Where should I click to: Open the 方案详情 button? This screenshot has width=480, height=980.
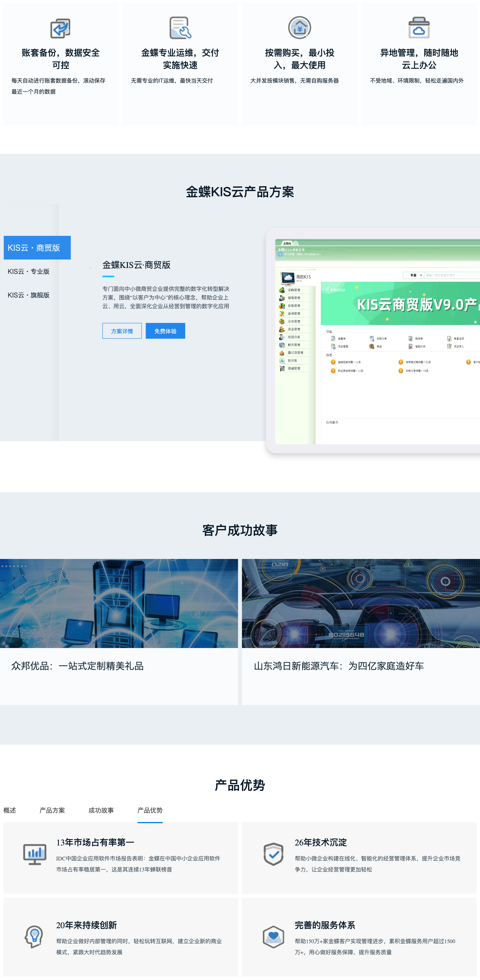[x=122, y=331]
